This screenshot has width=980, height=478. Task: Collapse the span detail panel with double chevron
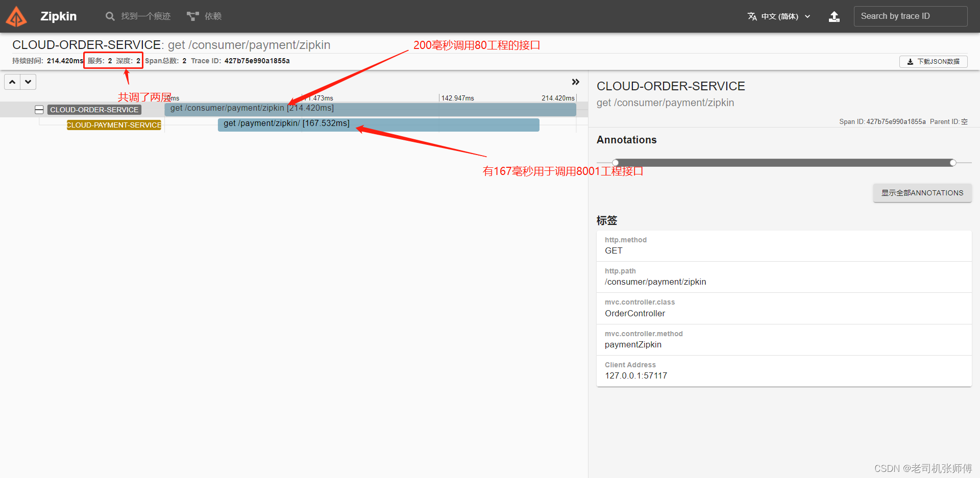(576, 82)
